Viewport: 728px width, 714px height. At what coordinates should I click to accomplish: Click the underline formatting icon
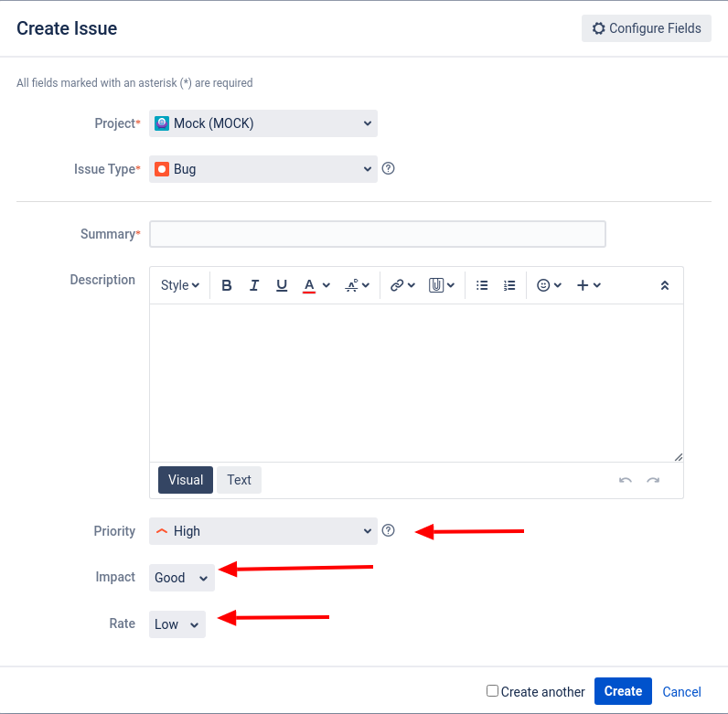(x=282, y=285)
